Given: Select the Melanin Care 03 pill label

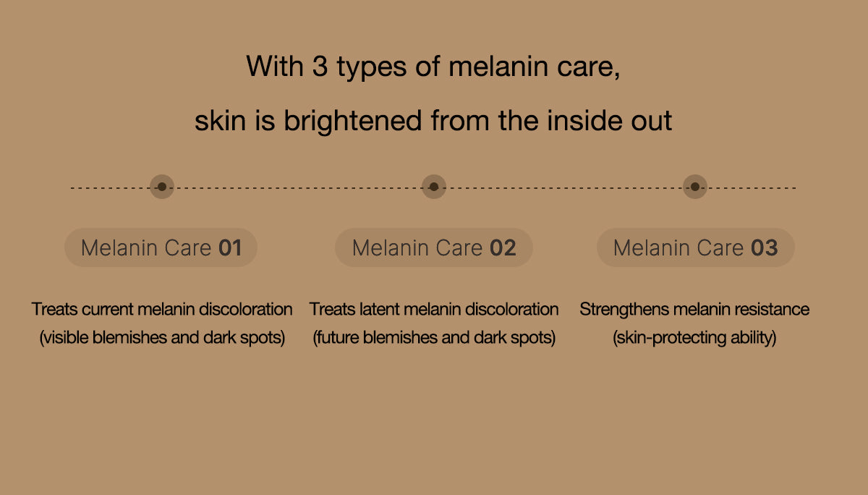Looking at the screenshot, I should tap(696, 248).
